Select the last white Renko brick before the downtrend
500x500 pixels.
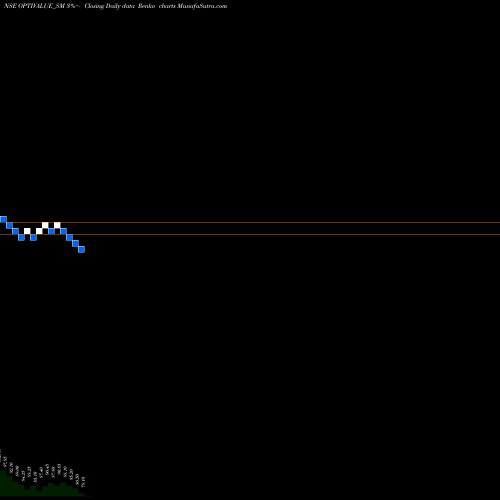coord(57,225)
